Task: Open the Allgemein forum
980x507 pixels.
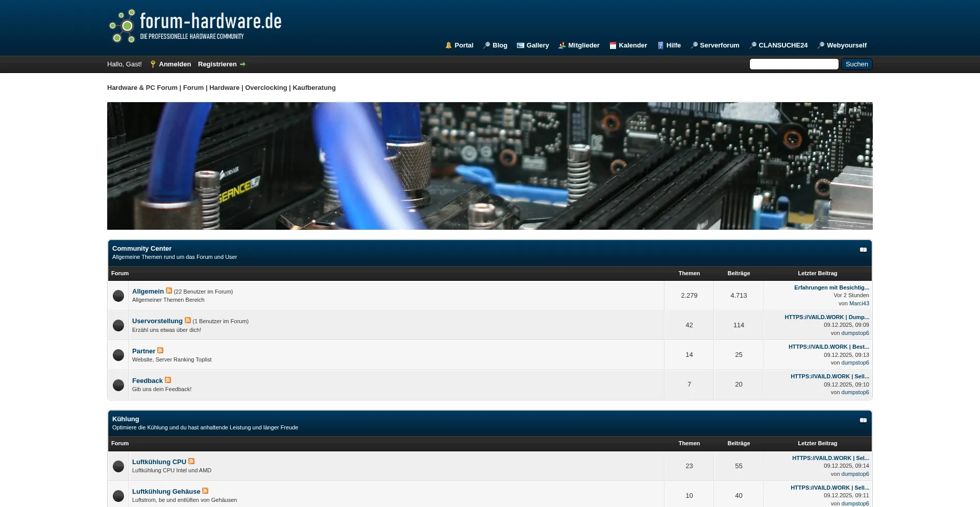Action: [x=148, y=291]
